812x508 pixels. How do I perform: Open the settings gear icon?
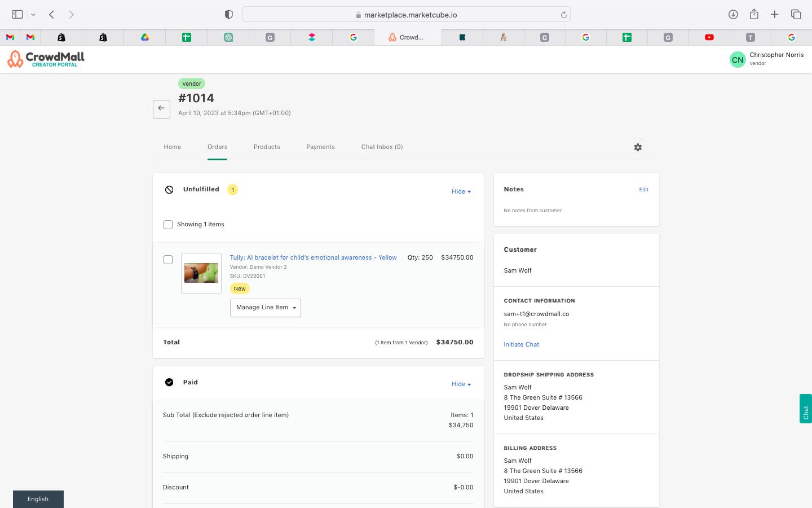(638, 147)
